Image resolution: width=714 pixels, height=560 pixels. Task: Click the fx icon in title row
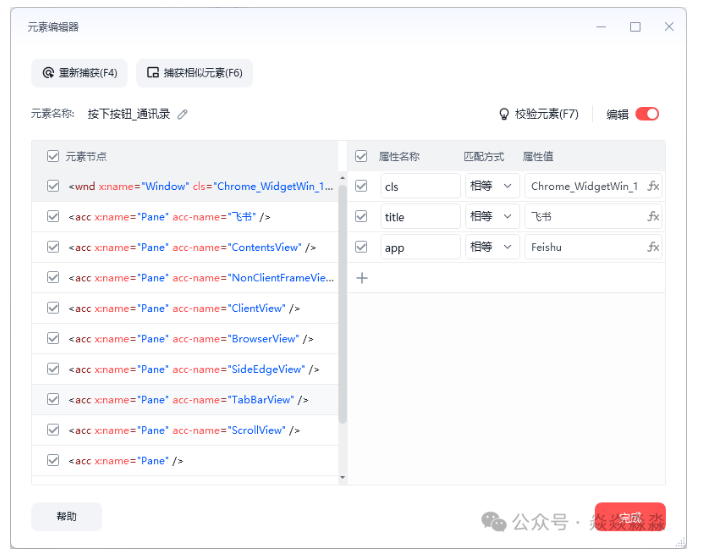653,216
